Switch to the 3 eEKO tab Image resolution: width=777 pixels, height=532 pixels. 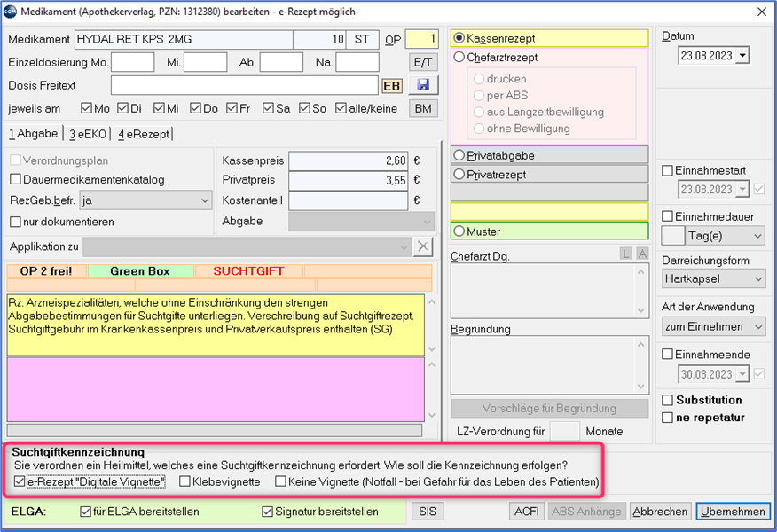[88, 134]
